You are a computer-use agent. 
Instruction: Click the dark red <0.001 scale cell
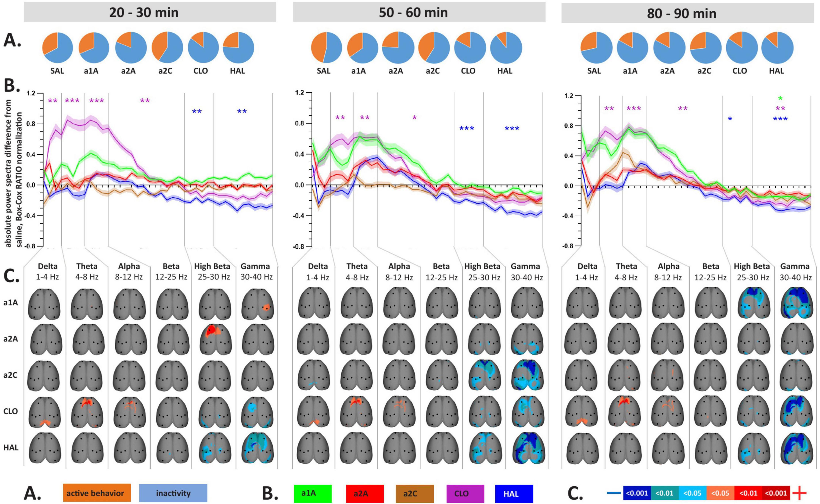[776, 493]
